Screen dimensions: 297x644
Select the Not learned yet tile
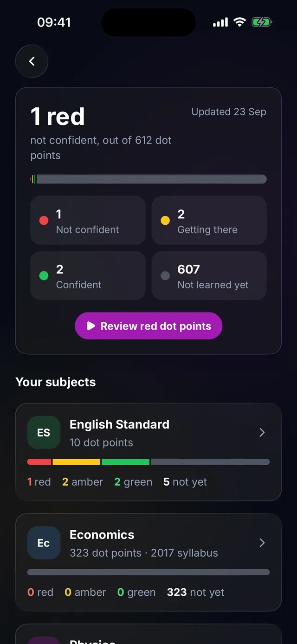coord(209,276)
